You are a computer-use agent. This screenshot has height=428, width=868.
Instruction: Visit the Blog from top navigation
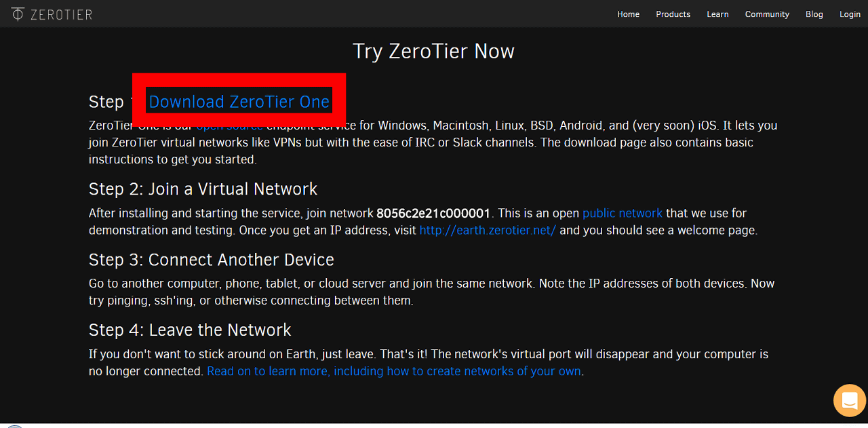814,14
